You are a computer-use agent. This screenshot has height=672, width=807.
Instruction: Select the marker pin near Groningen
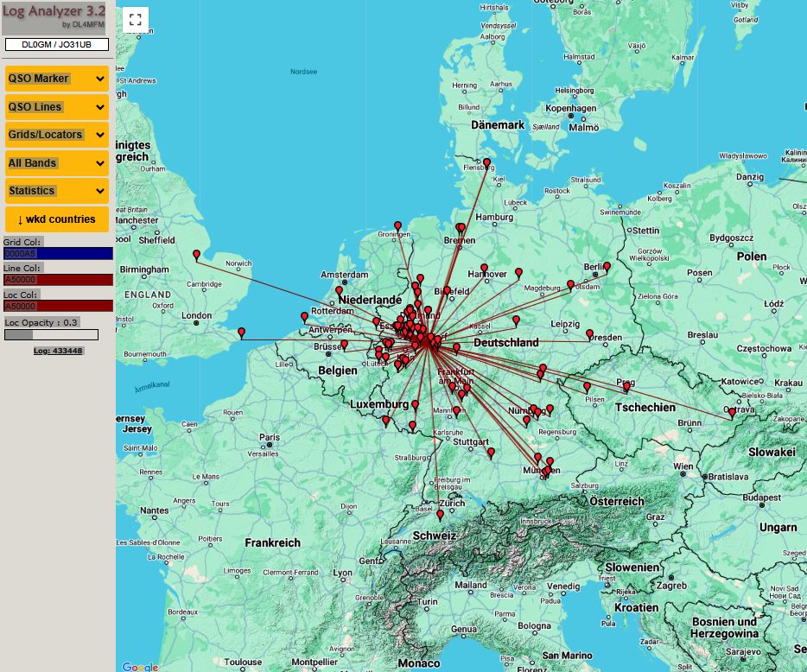[x=397, y=227]
